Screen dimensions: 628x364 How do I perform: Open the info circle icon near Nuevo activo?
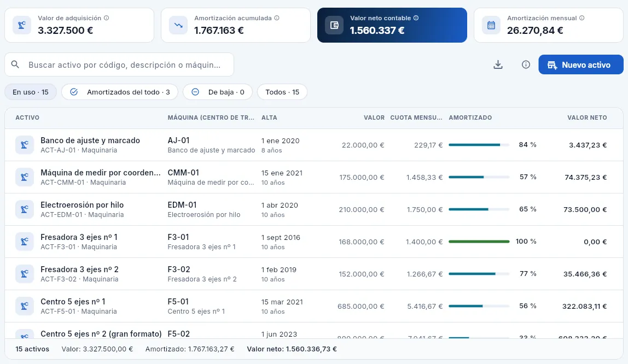coord(526,65)
